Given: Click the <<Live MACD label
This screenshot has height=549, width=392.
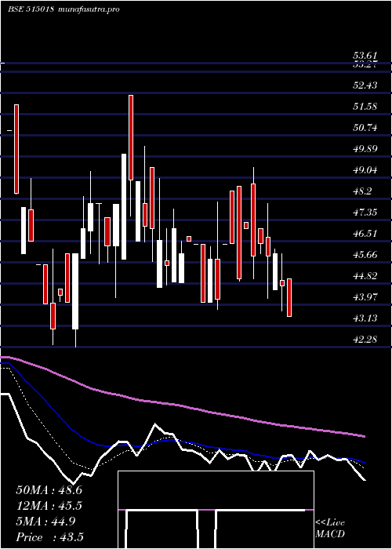Looking at the screenshot, I should (330, 529).
